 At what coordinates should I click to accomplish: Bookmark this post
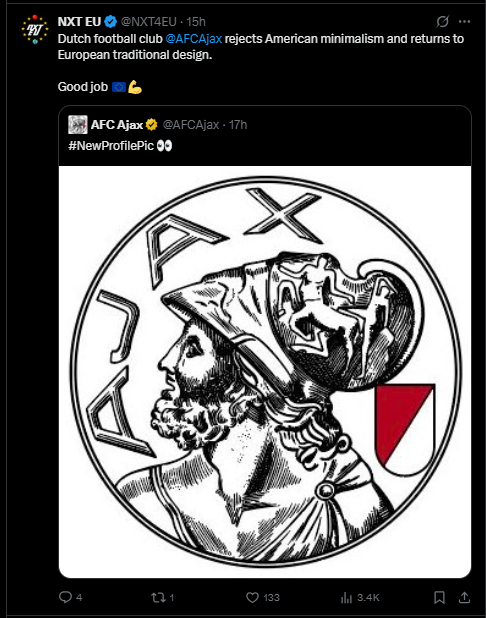439,598
